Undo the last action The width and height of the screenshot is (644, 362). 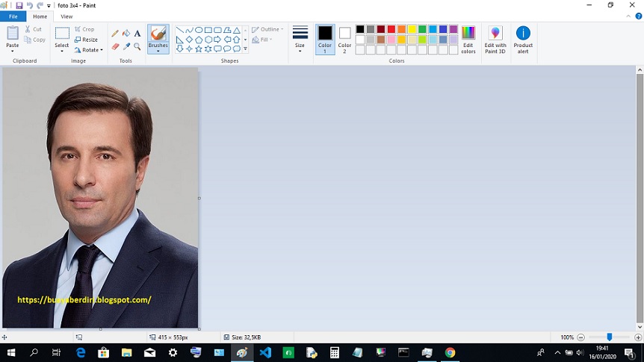click(x=30, y=5)
